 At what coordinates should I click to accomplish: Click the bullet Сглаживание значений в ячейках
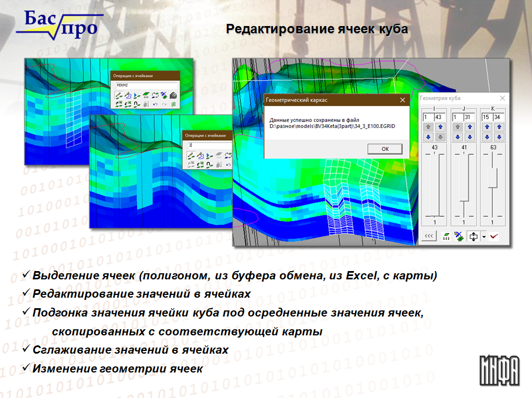coord(130,350)
